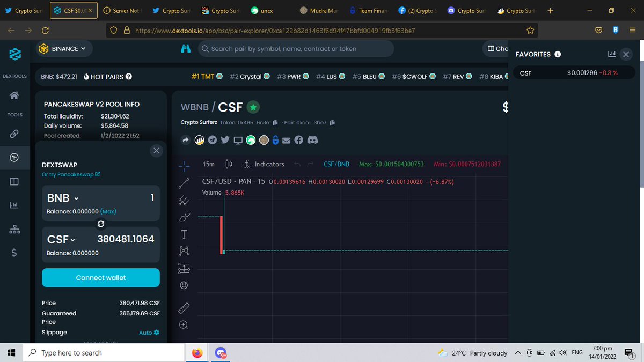644x362 pixels.
Task: Select the brush drawing tool
Action: click(x=184, y=218)
